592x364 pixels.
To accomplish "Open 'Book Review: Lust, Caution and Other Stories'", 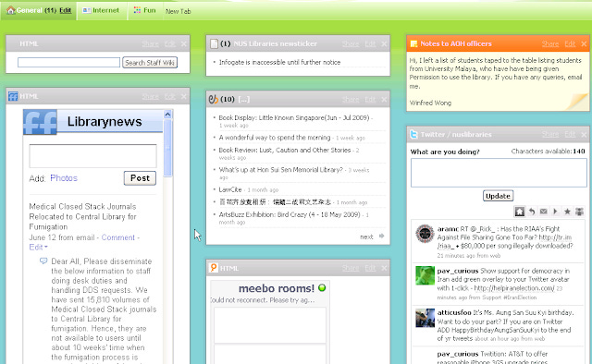I will click(x=285, y=150).
